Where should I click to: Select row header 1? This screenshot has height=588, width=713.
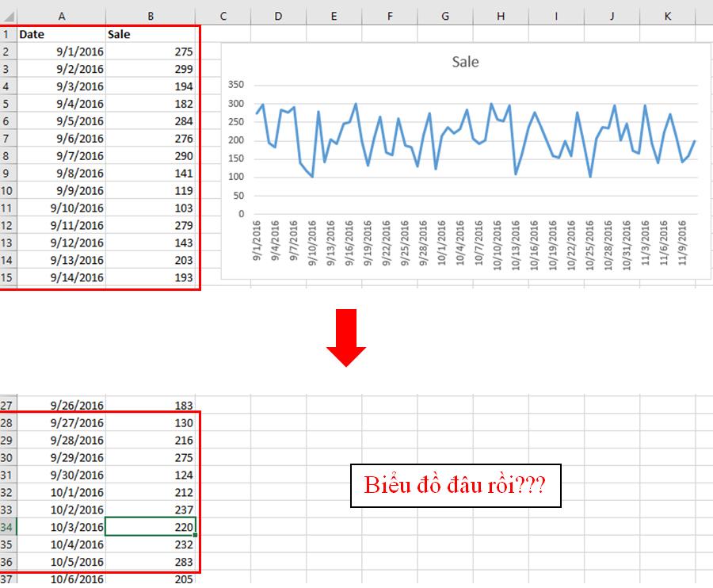point(8,34)
